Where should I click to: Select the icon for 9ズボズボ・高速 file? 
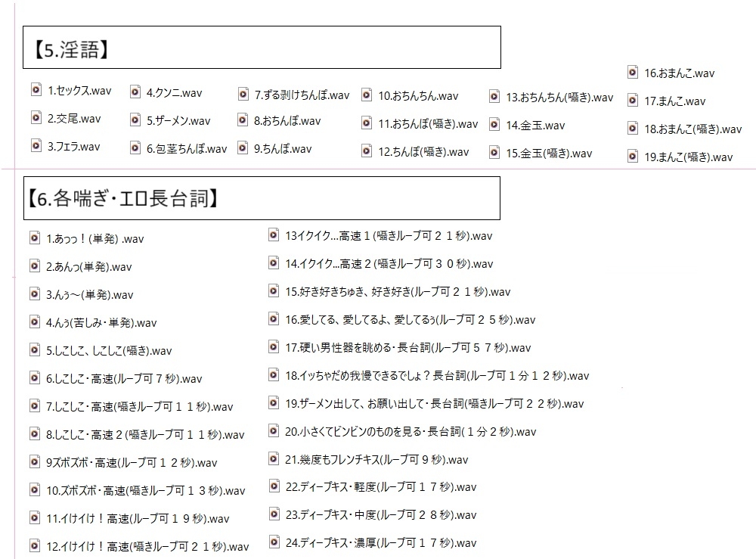35,462
